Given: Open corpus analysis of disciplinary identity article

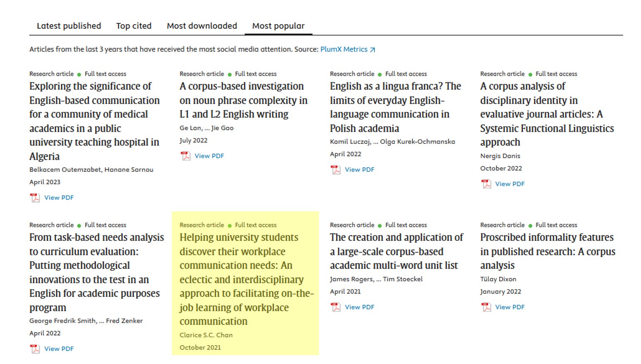Looking at the screenshot, I should pos(547,114).
